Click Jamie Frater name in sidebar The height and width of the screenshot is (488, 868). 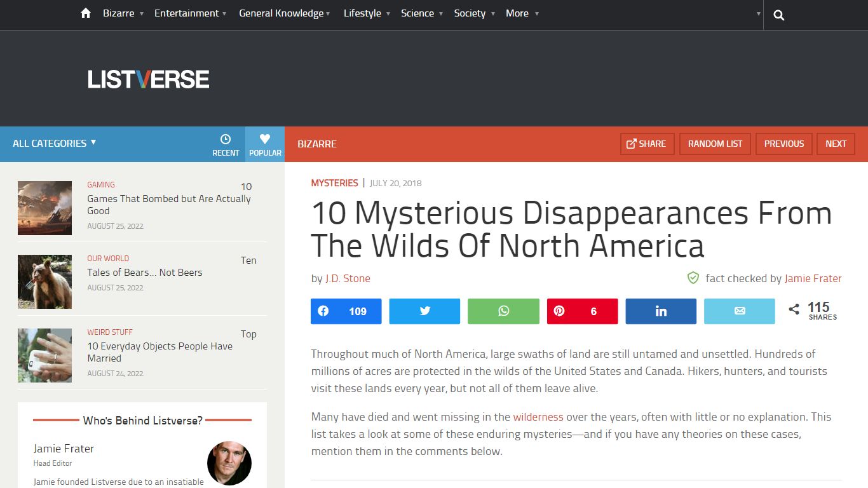tap(64, 449)
